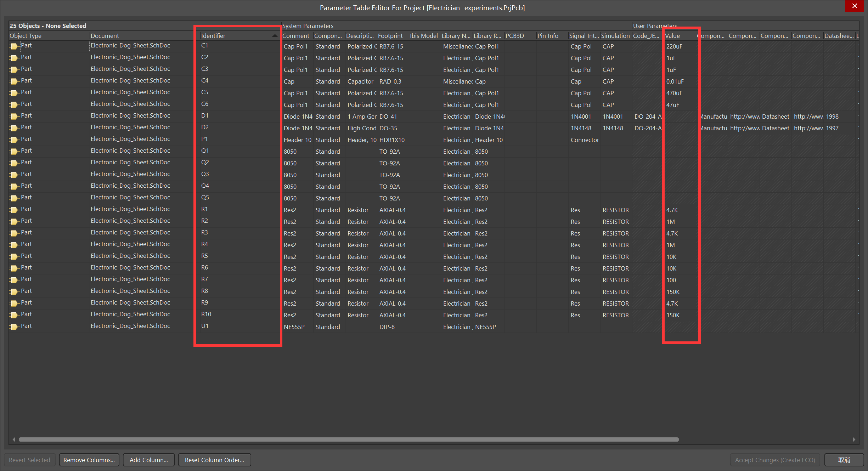Click the Document column header
The width and height of the screenshot is (868, 471).
click(x=105, y=36)
